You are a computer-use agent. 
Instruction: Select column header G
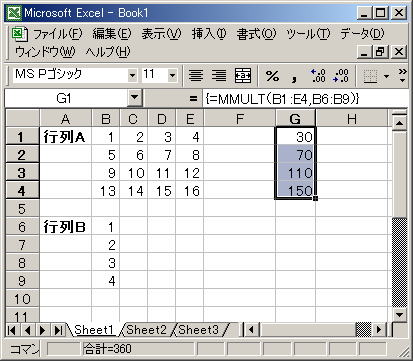point(295,118)
